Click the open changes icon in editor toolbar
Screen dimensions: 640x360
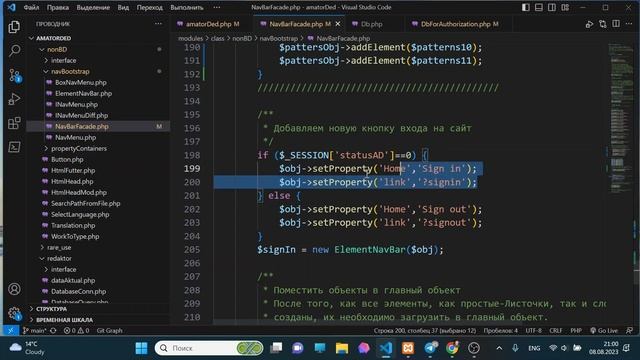coord(603,24)
